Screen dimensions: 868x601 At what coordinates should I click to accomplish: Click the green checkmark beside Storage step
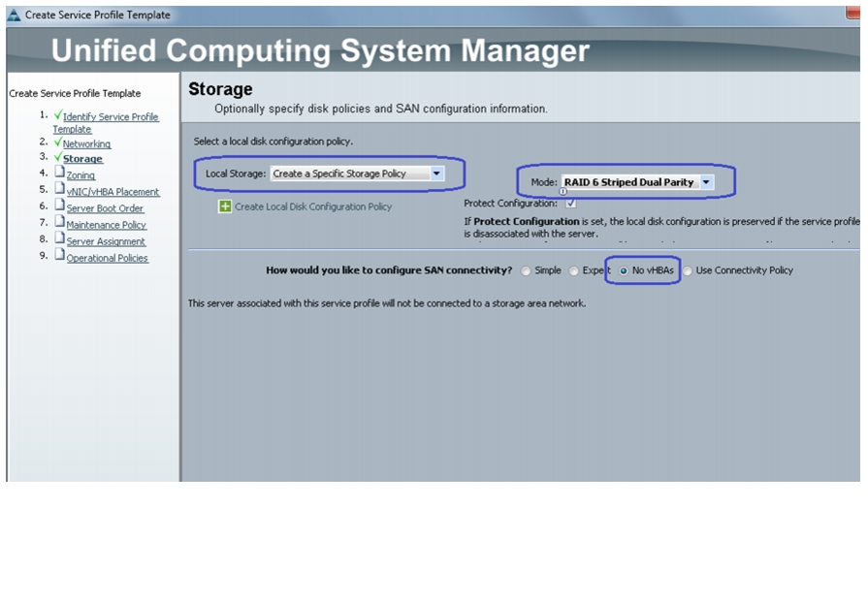pos(57,157)
